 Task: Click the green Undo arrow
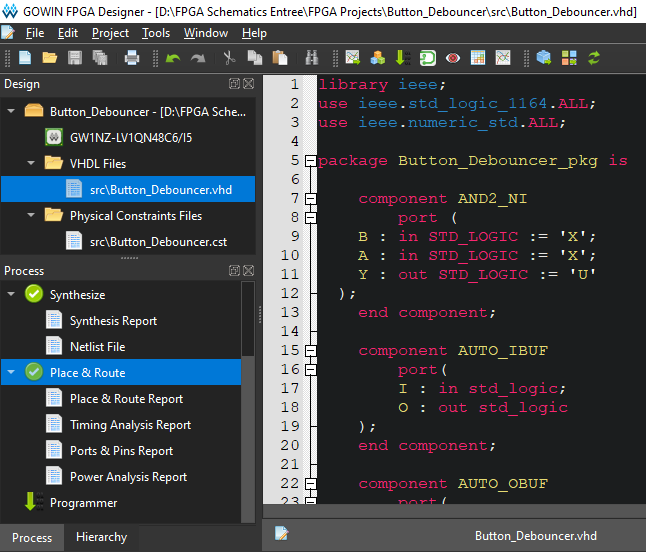point(173,58)
